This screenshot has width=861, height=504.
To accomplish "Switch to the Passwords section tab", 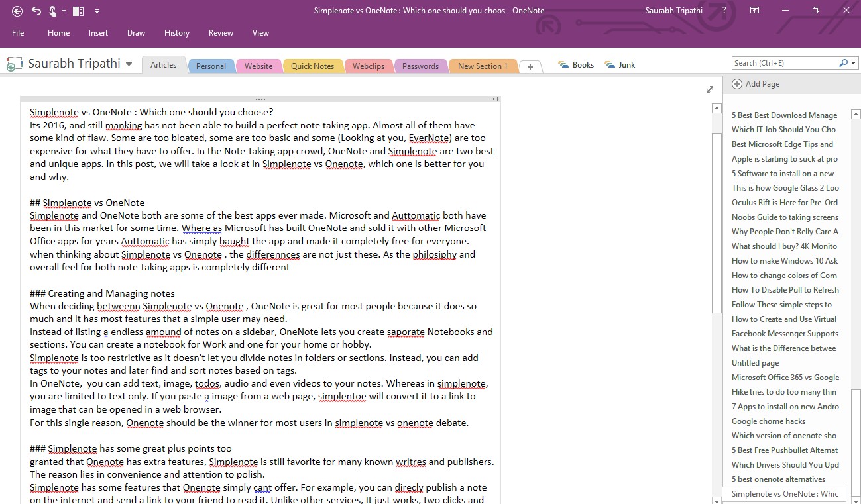I will 420,66.
